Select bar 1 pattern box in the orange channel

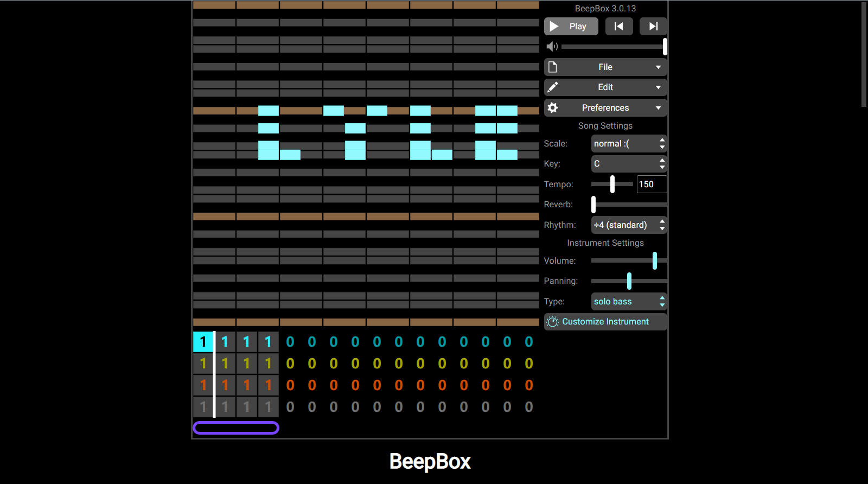click(203, 385)
